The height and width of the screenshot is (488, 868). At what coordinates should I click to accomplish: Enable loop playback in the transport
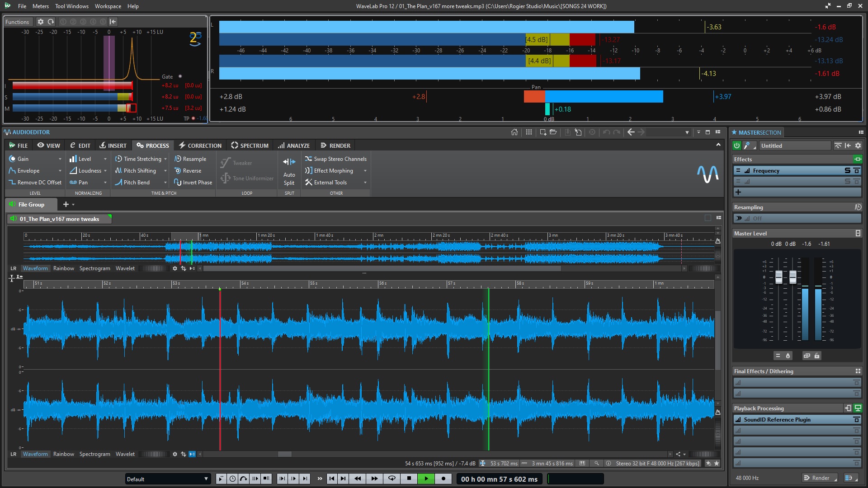pos(392,479)
